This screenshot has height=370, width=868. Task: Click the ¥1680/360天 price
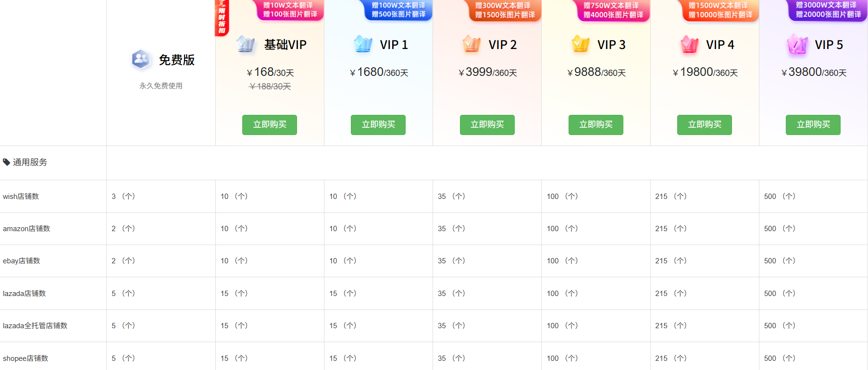click(379, 72)
